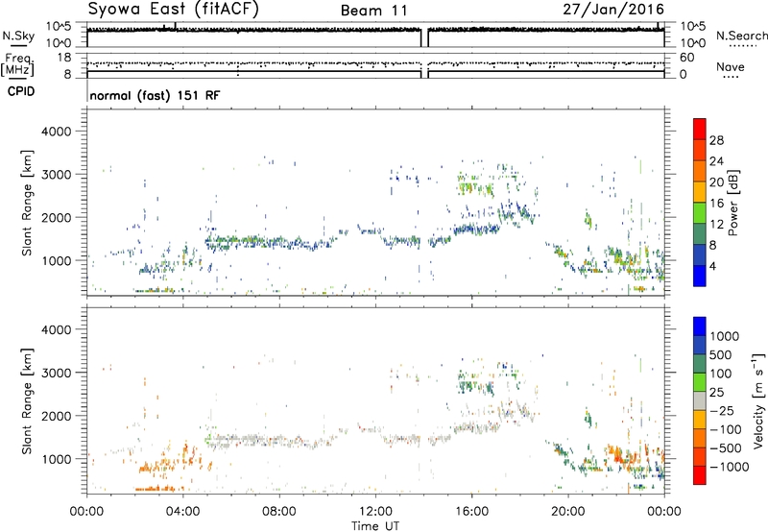Click the 12:00 time axis label

click(375, 512)
